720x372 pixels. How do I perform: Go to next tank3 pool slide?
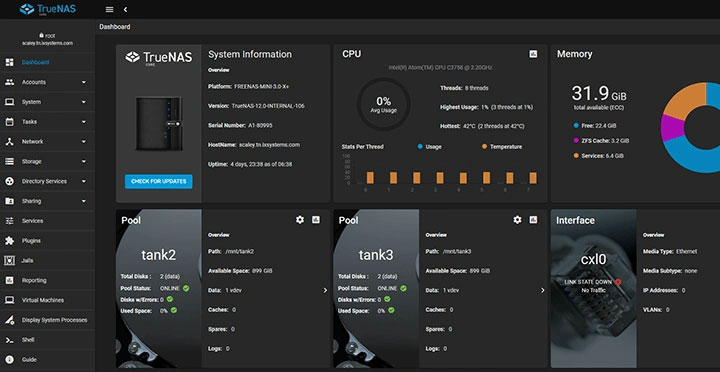pos(543,290)
